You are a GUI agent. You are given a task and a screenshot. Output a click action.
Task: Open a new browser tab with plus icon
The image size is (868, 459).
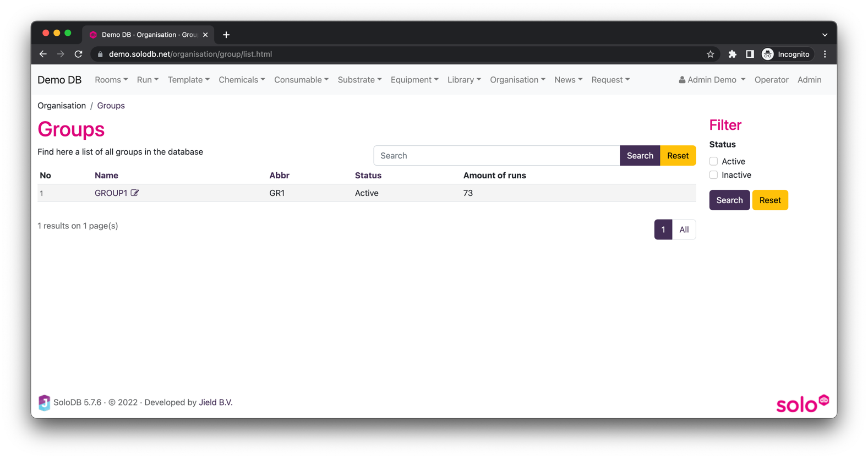point(226,35)
